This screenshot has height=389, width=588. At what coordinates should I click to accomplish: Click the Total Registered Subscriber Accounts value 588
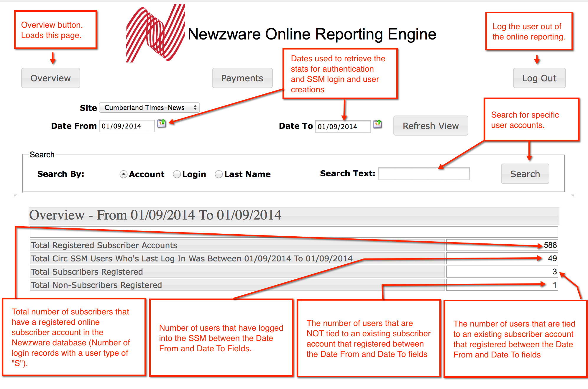[550, 245]
